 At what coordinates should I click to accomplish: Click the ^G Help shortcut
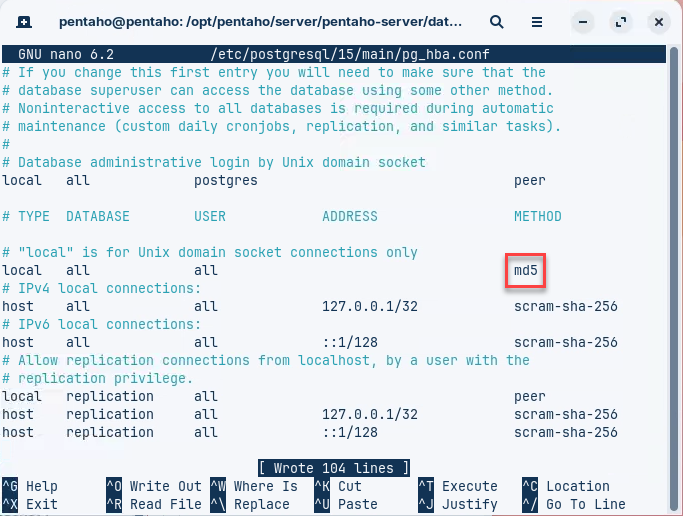pos(30,486)
